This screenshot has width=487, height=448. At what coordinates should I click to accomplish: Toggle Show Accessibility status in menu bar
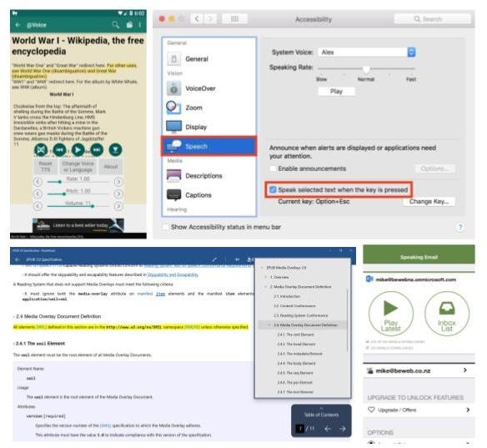point(167,227)
